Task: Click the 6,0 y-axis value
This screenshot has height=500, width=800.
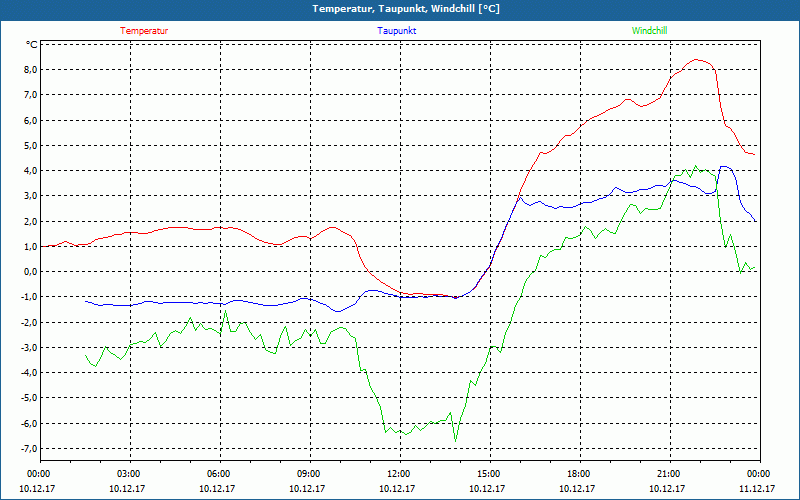Action: (31, 120)
